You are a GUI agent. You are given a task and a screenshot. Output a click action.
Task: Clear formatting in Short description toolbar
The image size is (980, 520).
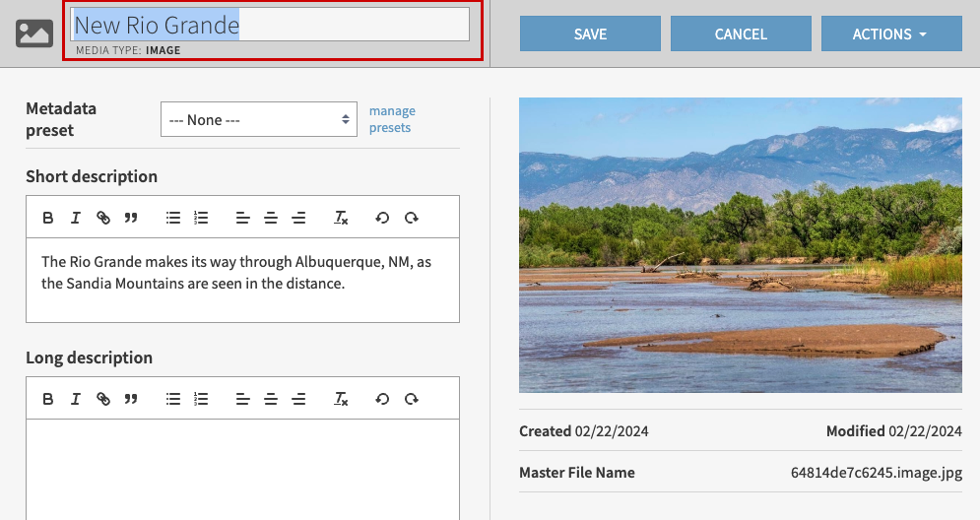341,218
